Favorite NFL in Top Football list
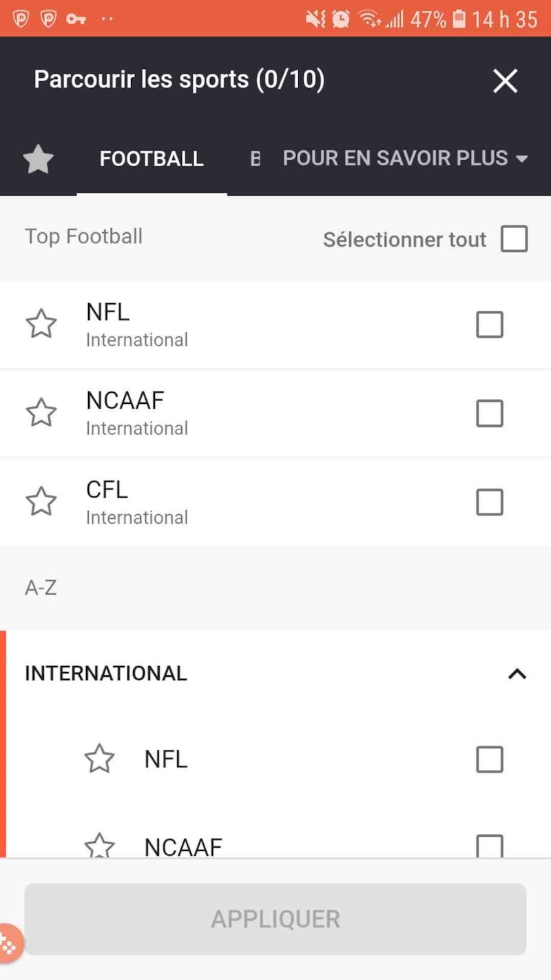This screenshot has width=551, height=980. point(41,324)
